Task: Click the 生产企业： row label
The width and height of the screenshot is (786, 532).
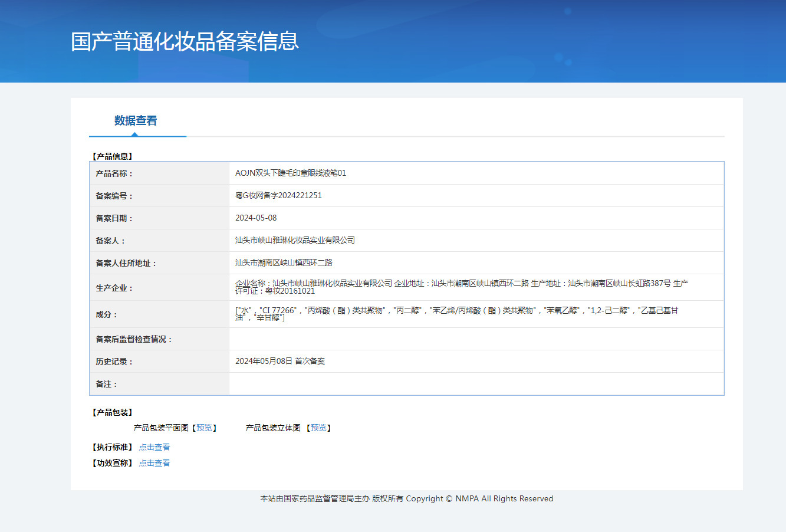Action: (x=114, y=288)
